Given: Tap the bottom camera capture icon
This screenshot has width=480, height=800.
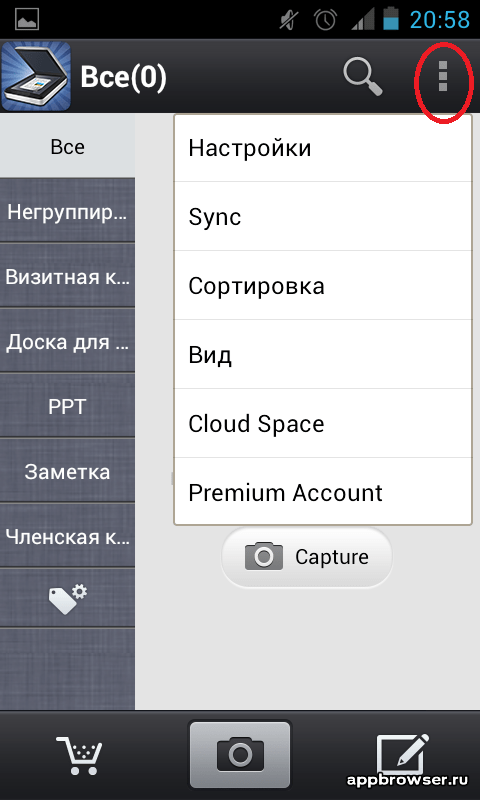Looking at the screenshot, I should pyautogui.click(x=240, y=754).
